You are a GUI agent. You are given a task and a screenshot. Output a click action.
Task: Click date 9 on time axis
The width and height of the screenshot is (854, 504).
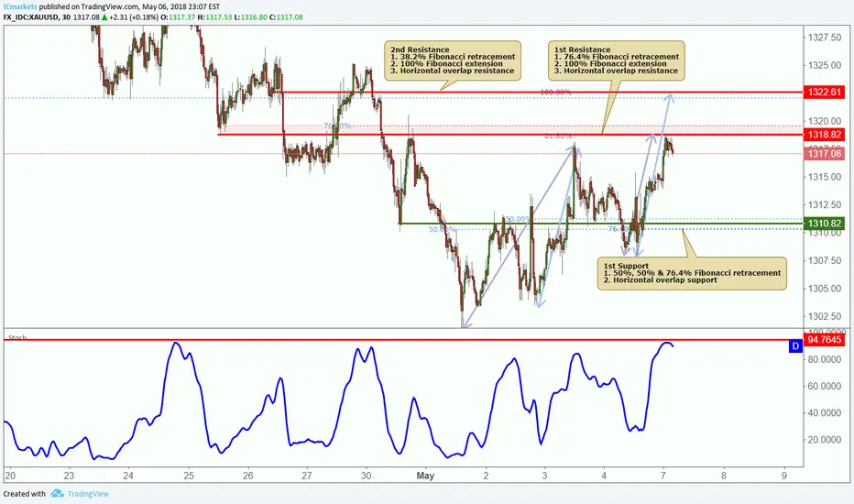pos(783,476)
